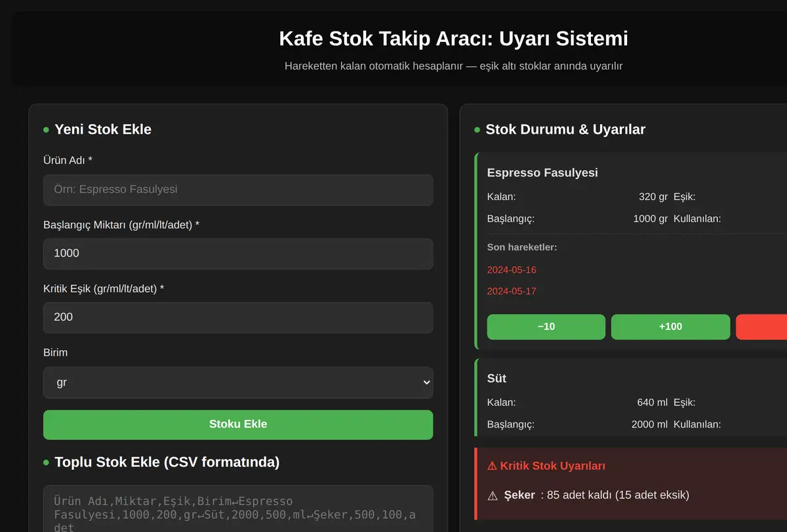Click the page title Kafe Stok Takip Aracı
This screenshot has width=787, height=532.
coord(453,38)
